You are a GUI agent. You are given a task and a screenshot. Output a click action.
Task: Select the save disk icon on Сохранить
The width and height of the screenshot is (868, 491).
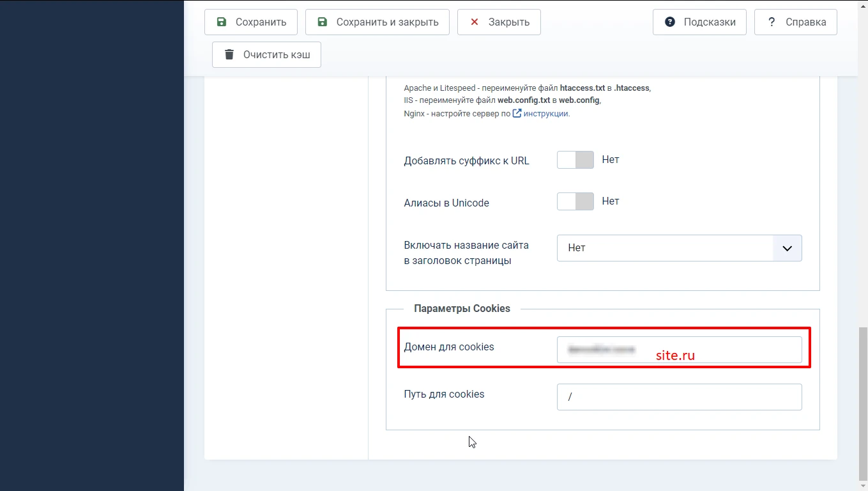(x=222, y=21)
